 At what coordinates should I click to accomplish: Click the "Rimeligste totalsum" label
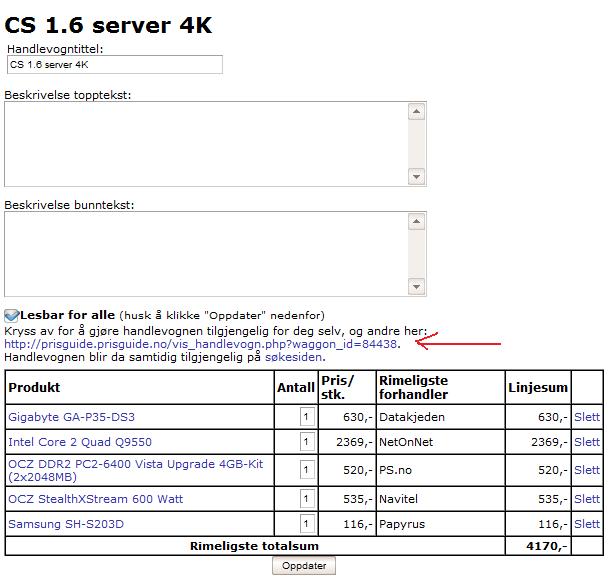[254, 546]
